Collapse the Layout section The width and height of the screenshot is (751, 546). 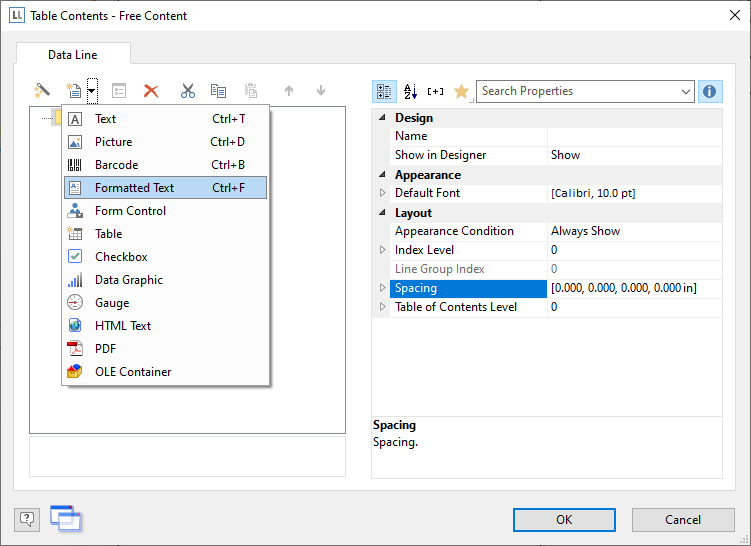click(382, 212)
